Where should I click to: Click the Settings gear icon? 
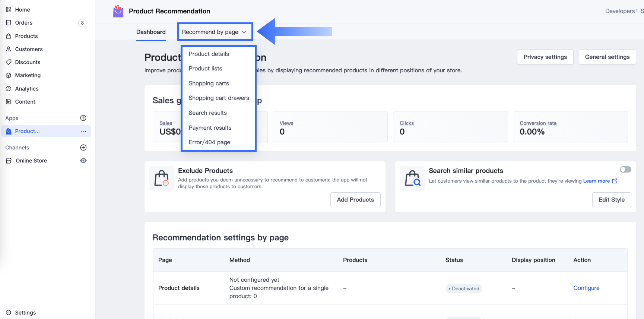click(x=8, y=313)
